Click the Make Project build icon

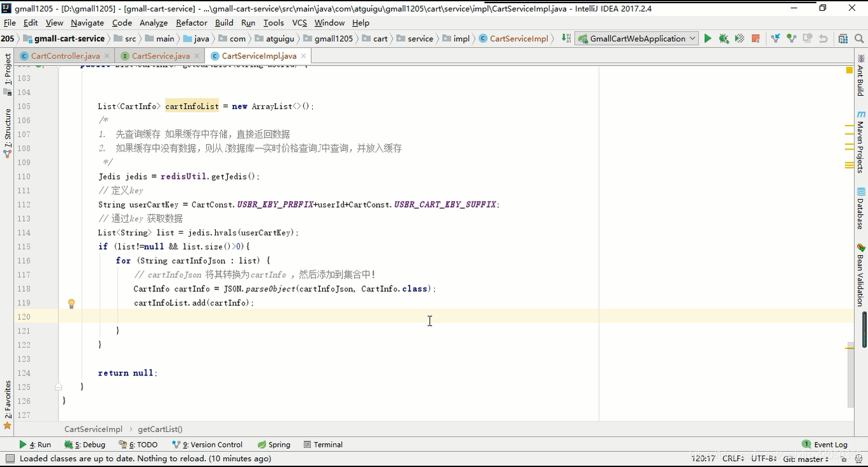(x=566, y=39)
